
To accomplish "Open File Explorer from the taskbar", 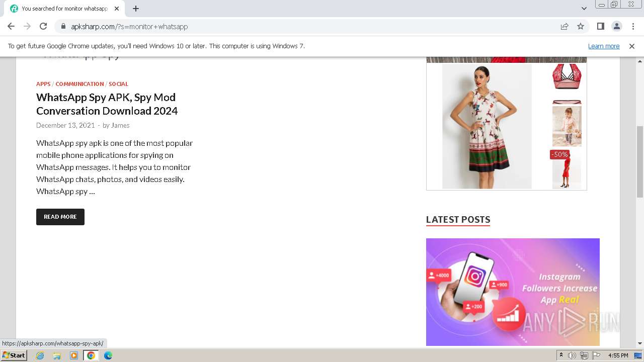I will 57,355.
